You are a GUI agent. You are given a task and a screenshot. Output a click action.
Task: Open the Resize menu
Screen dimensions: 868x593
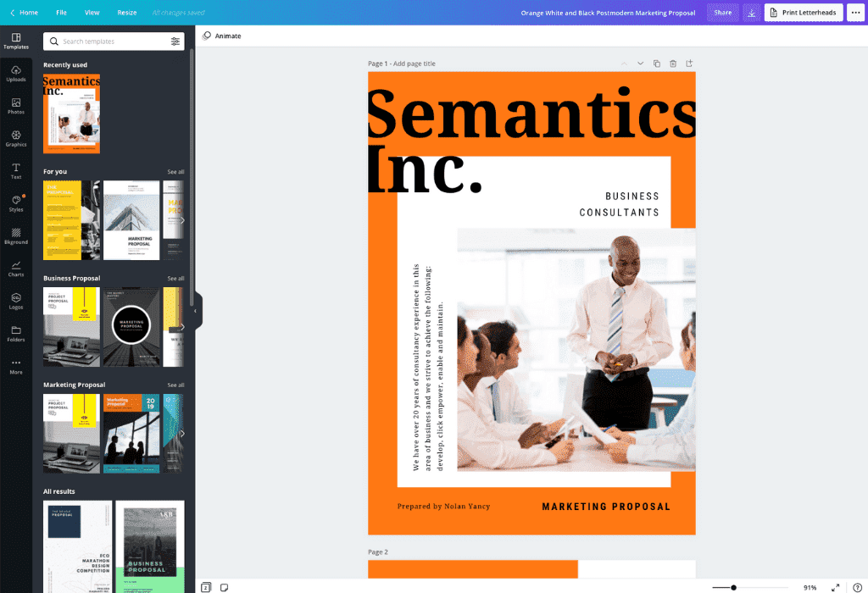click(126, 13)
